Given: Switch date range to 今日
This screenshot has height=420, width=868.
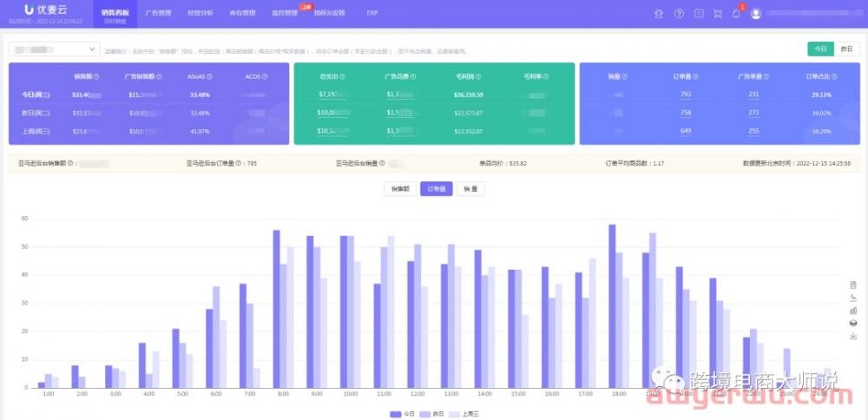Looking at the screenshot, I should click(x=821, y=49).
